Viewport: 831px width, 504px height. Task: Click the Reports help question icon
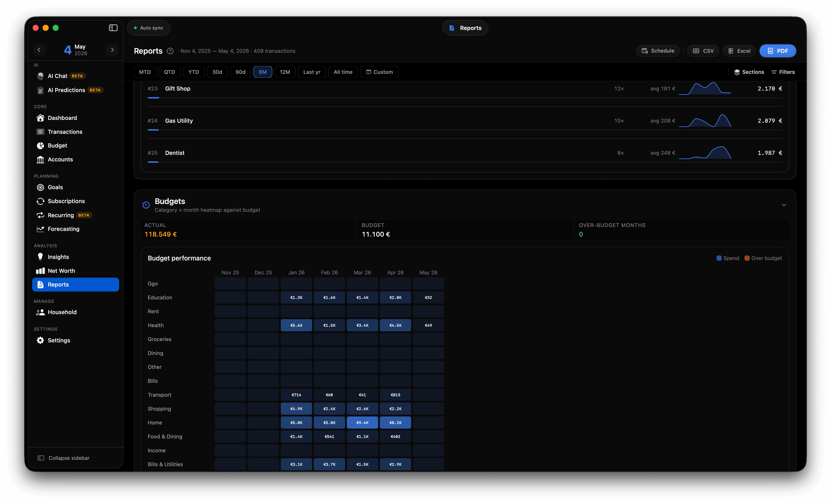(x=170, y=51)
